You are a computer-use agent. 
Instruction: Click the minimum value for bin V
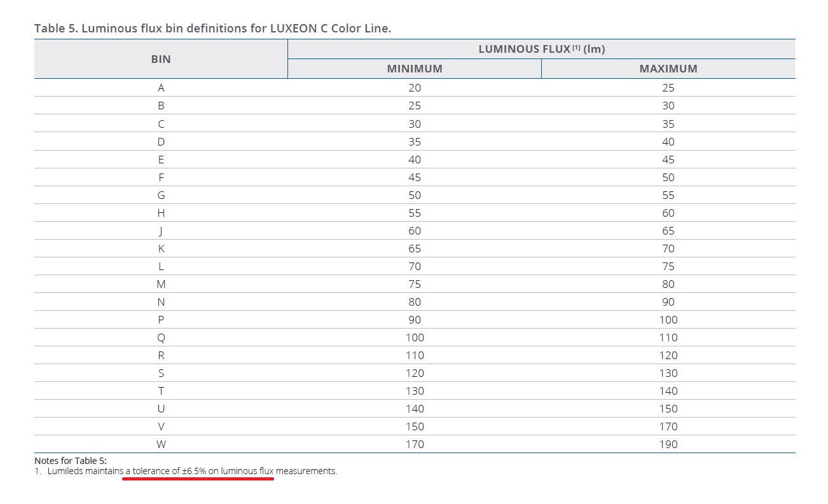[415, 426]
